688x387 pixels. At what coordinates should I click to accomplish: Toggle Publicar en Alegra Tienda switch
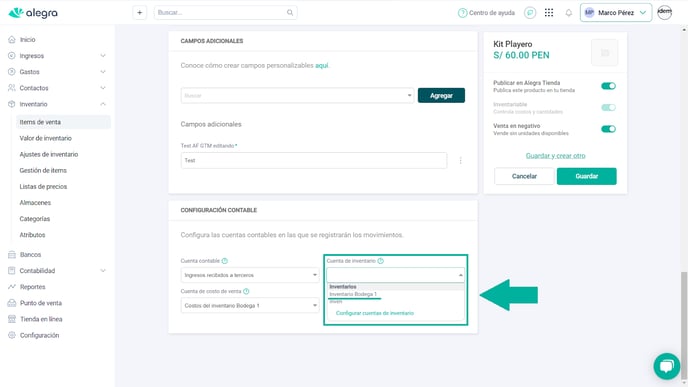[608, 86]
